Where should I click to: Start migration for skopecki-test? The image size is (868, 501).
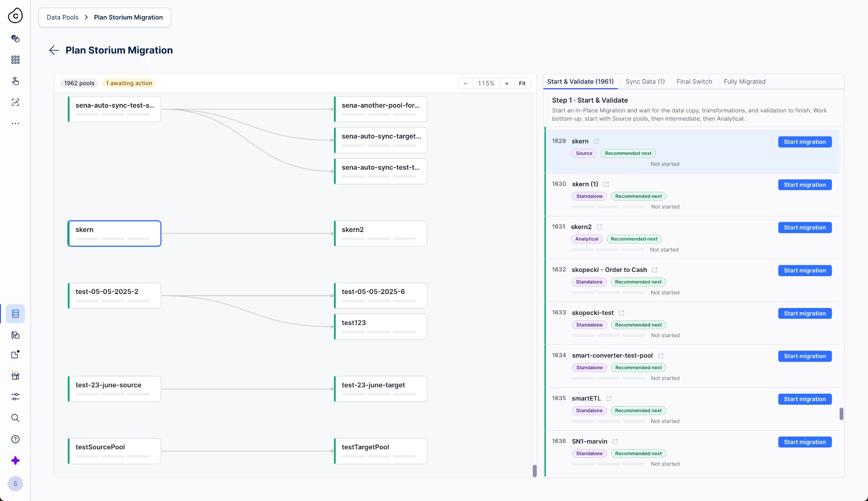(805, 313)
